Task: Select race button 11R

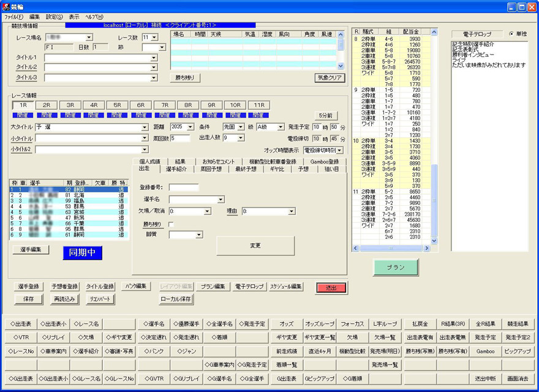Action: [259, 105]
